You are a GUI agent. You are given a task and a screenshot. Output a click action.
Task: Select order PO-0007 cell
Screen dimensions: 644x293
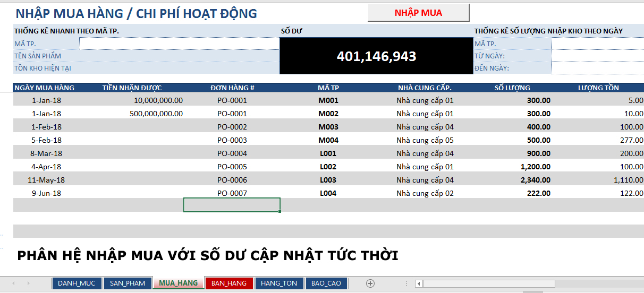[232, 193]
